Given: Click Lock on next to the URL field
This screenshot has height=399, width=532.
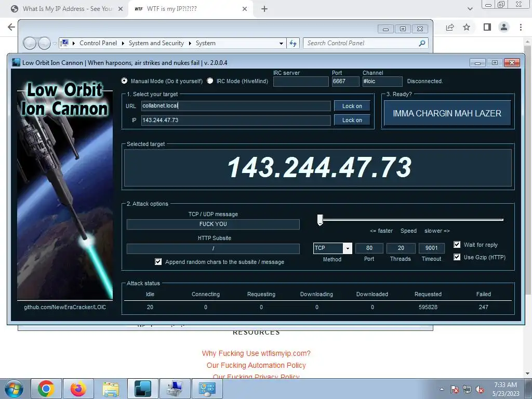Looking at the screenshot, I should tap(352, 106).
